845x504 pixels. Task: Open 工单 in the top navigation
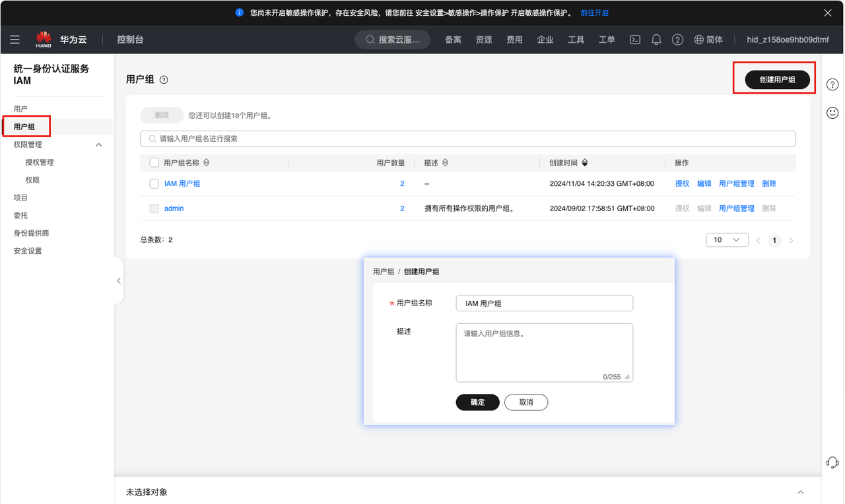coord(607,40)
